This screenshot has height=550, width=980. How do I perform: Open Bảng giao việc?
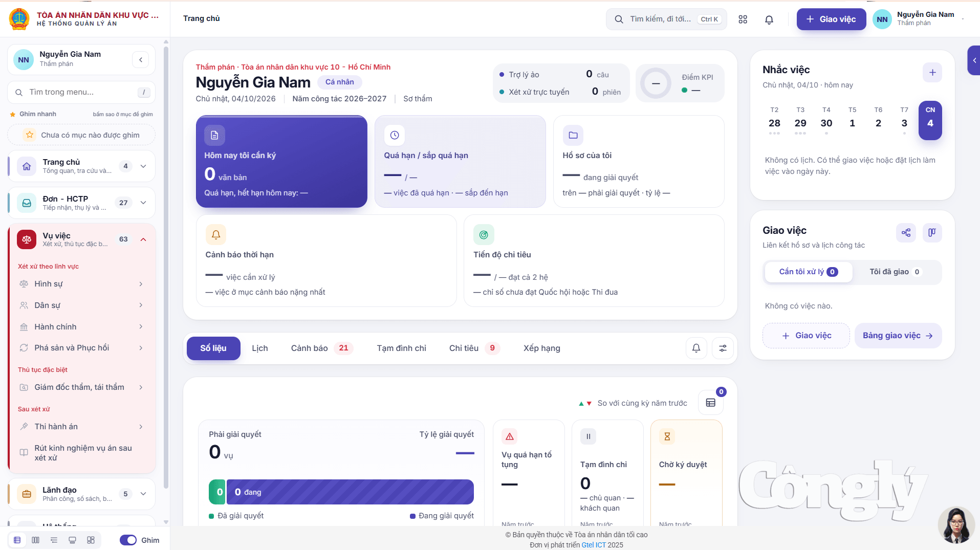coord(898,336)
